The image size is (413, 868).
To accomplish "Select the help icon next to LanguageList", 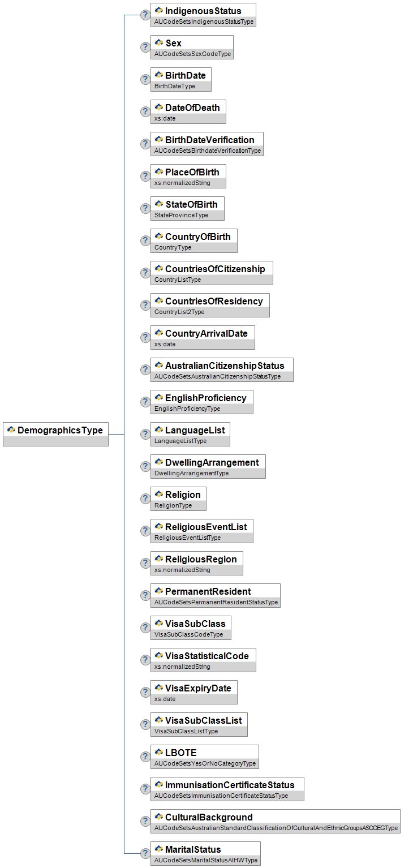I will pos(145,435).
